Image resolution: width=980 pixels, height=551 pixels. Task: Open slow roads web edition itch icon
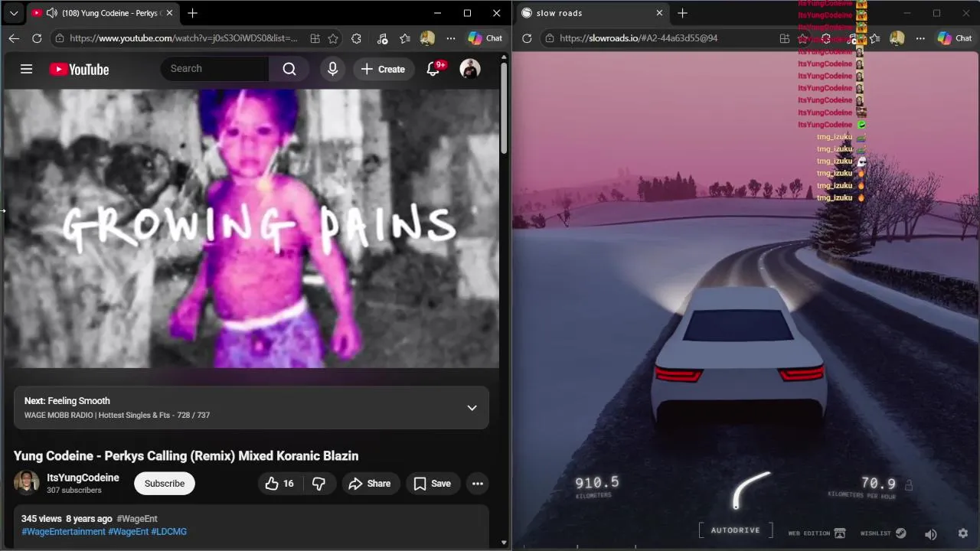[x=816, y=533]
